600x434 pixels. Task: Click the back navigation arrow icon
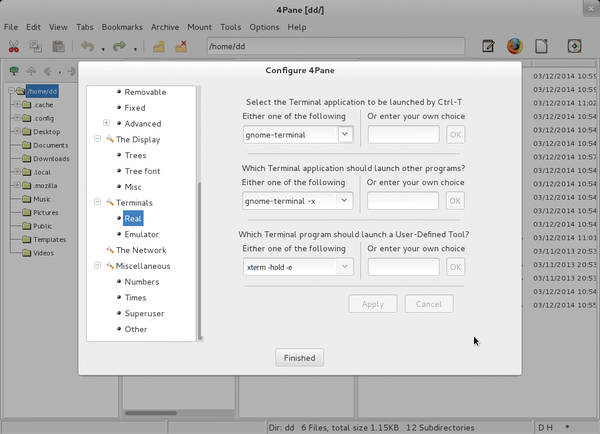click(x=47, y=71)
